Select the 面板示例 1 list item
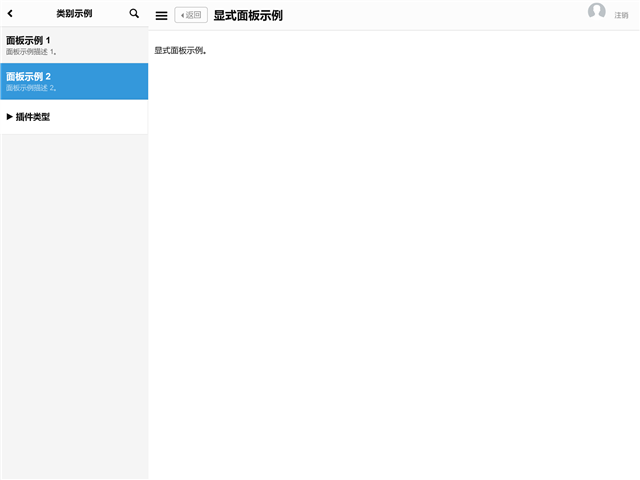Viewport: 640px width, 480px height. 28,40
